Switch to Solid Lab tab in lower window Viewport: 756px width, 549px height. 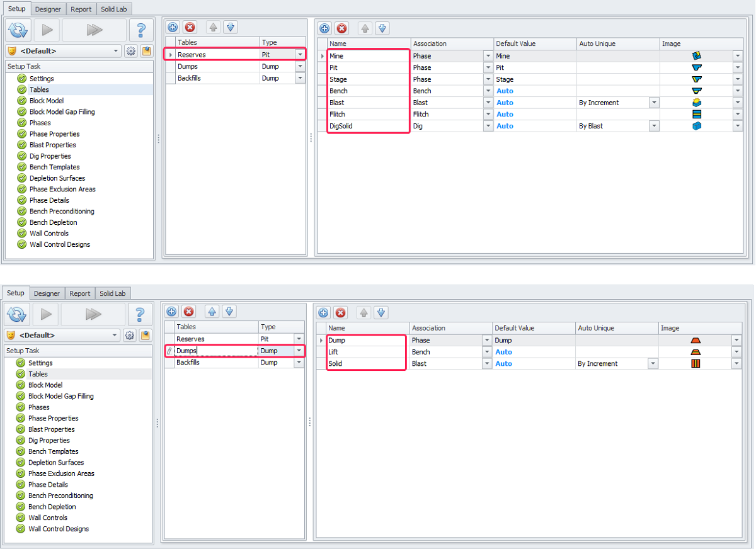click(x=113, y=293)
